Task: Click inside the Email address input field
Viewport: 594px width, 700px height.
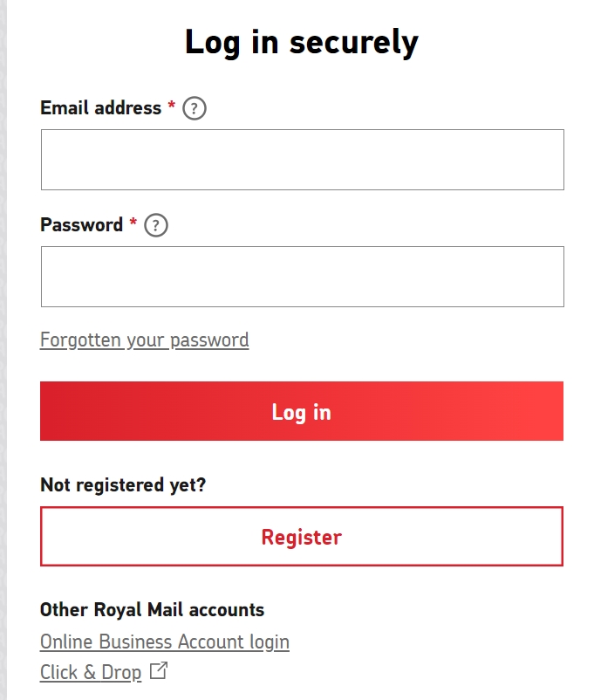Action: (x=301, y=159)
